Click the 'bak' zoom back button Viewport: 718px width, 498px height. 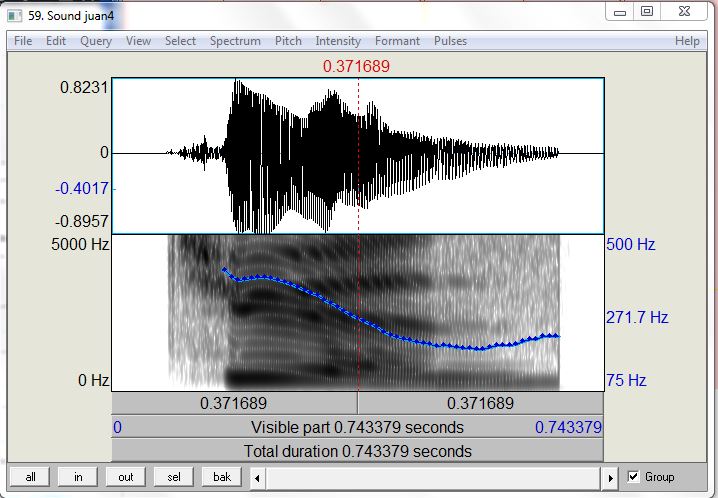[222, 477]
